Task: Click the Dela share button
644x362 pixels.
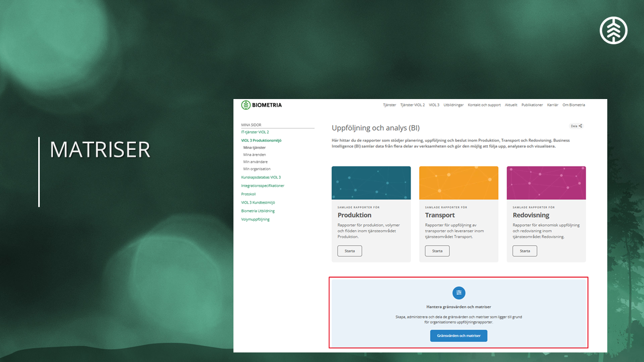Action: point(576,126)
